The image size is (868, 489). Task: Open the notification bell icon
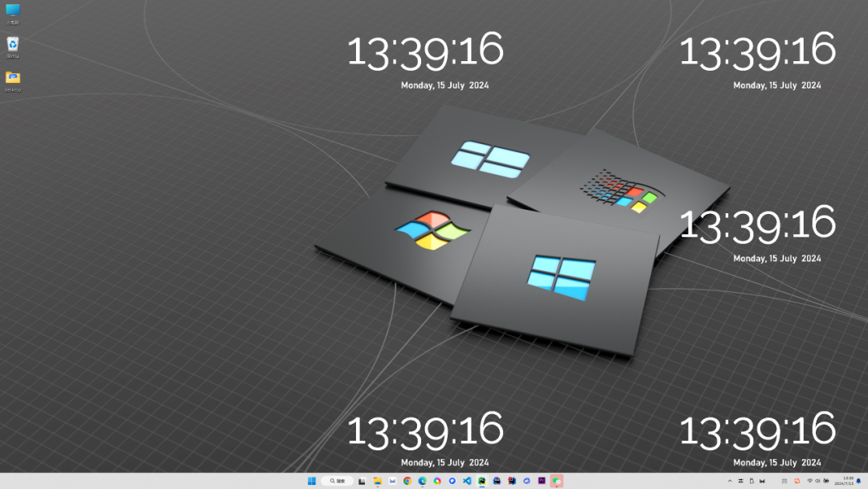858,481
